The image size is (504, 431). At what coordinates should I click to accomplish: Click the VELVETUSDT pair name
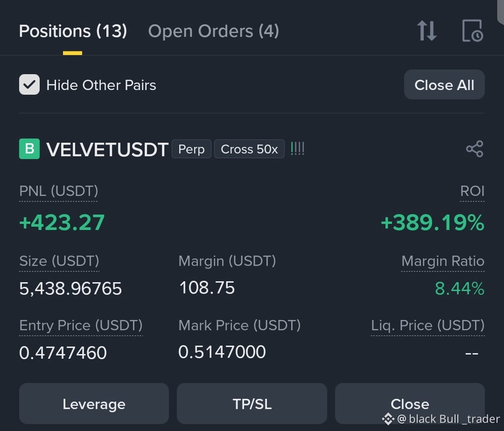107,150
